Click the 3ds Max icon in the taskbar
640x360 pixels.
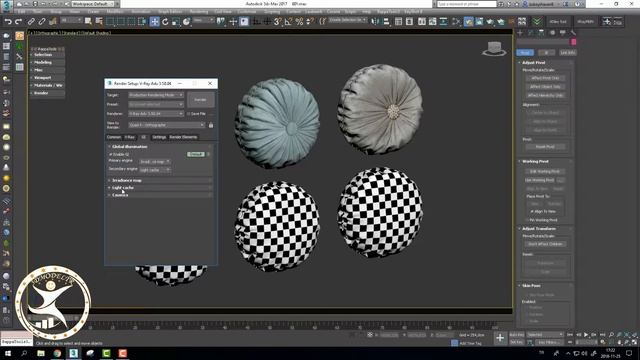click(73, 353)
